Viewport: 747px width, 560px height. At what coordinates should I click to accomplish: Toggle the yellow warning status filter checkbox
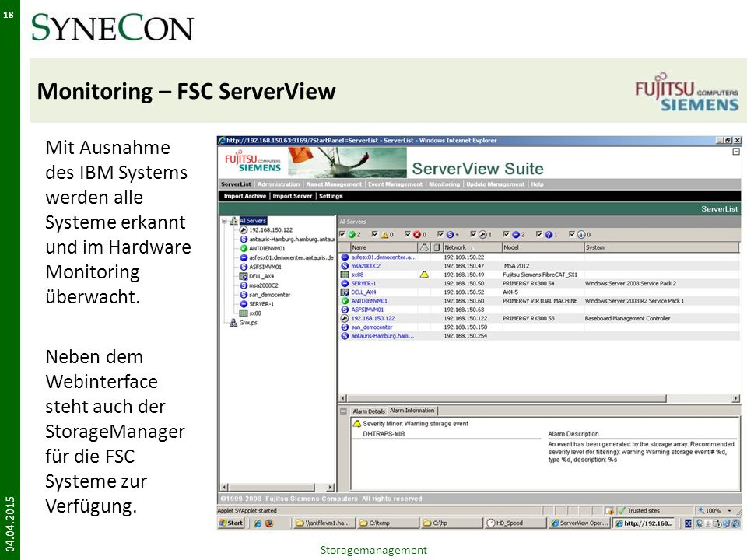tap(375, 234)
